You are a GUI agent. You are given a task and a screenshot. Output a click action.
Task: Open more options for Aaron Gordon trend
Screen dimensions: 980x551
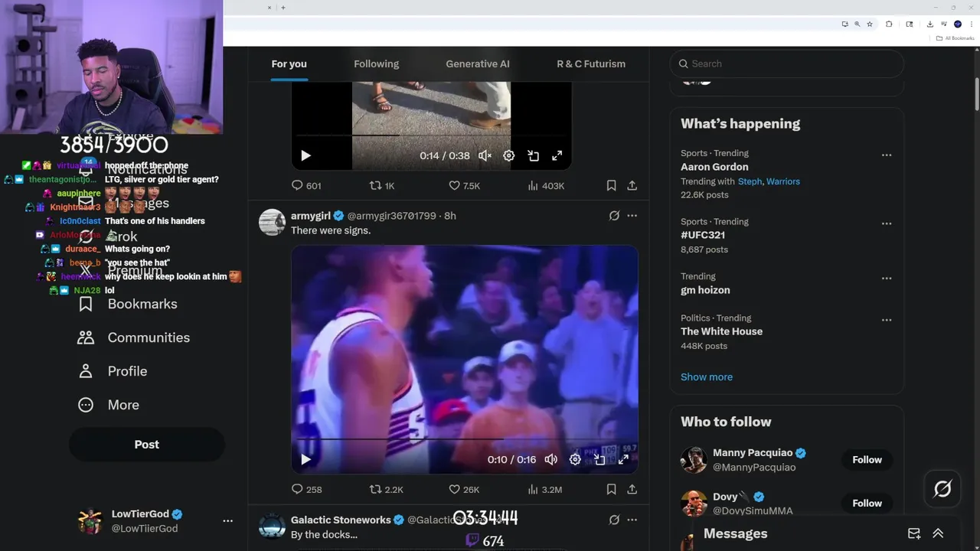point(887,155)
